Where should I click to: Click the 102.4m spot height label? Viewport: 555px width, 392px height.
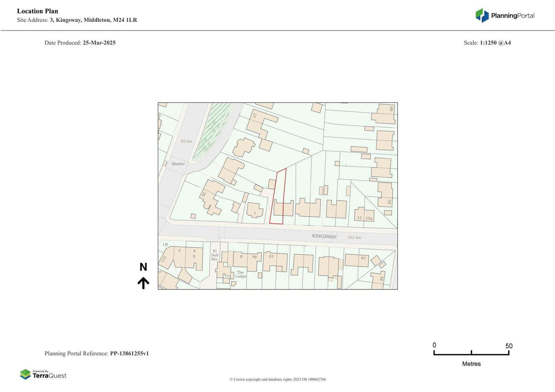pyautogui.click(x=354, y=237)
